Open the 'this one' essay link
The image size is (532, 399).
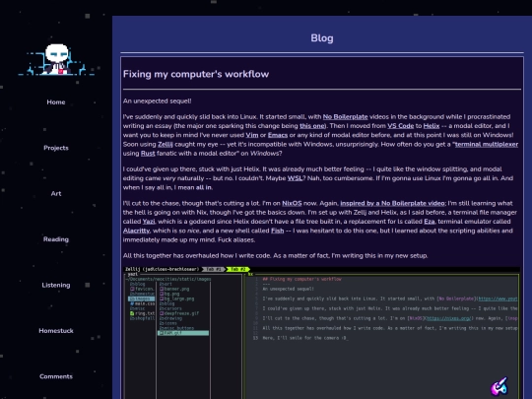tap(311, 126)
